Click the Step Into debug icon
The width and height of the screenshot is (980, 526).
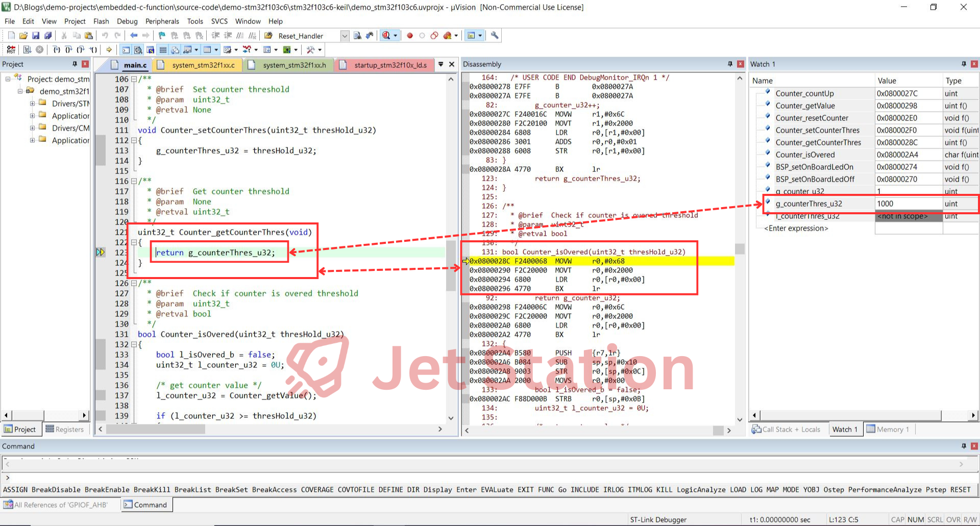[57, 50]
